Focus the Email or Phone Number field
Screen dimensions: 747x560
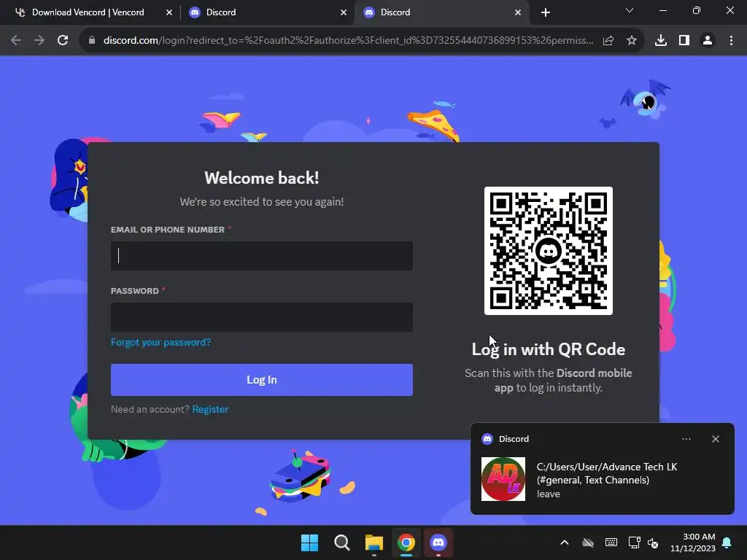coord(262,256)
